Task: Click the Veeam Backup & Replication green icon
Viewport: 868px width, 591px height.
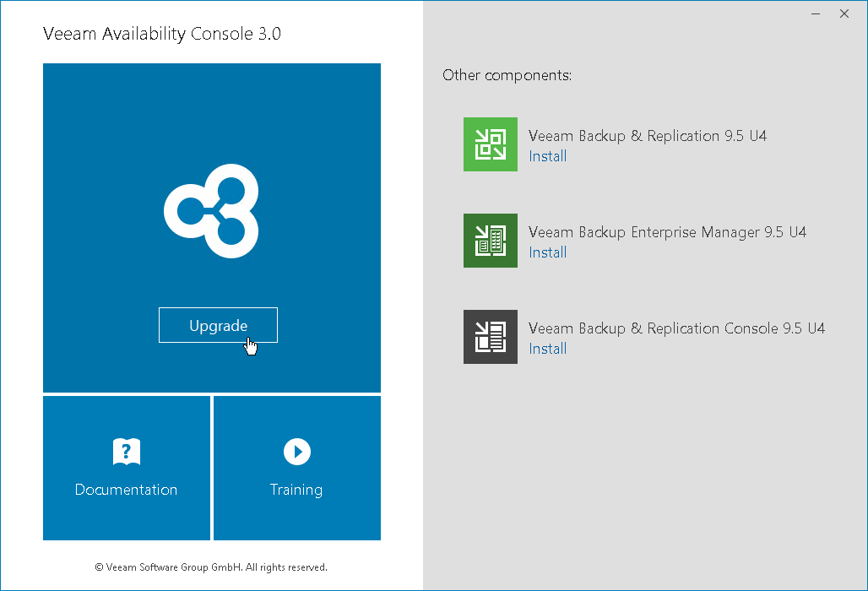Action: click(x=491, y=144)
